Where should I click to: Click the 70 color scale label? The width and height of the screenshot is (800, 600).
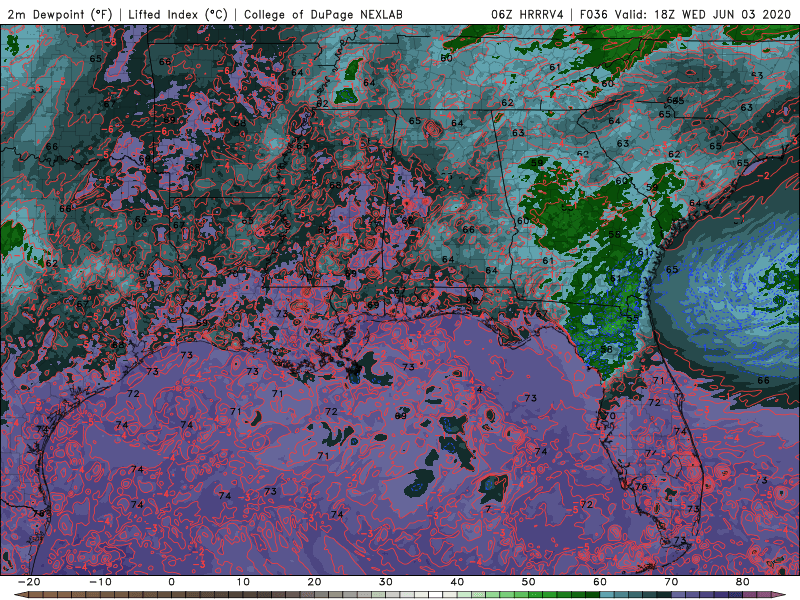tap(671, 582)
